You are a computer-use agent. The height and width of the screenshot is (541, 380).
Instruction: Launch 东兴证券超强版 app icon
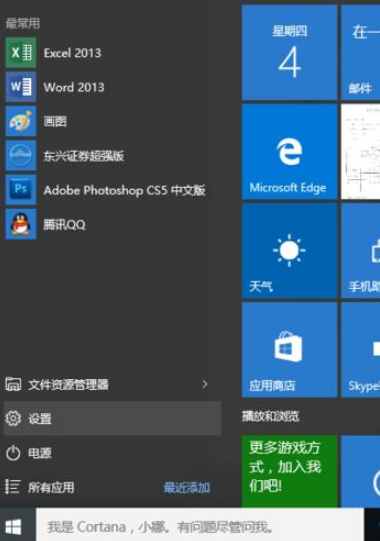pyautogui.click(x=21, y=155)
